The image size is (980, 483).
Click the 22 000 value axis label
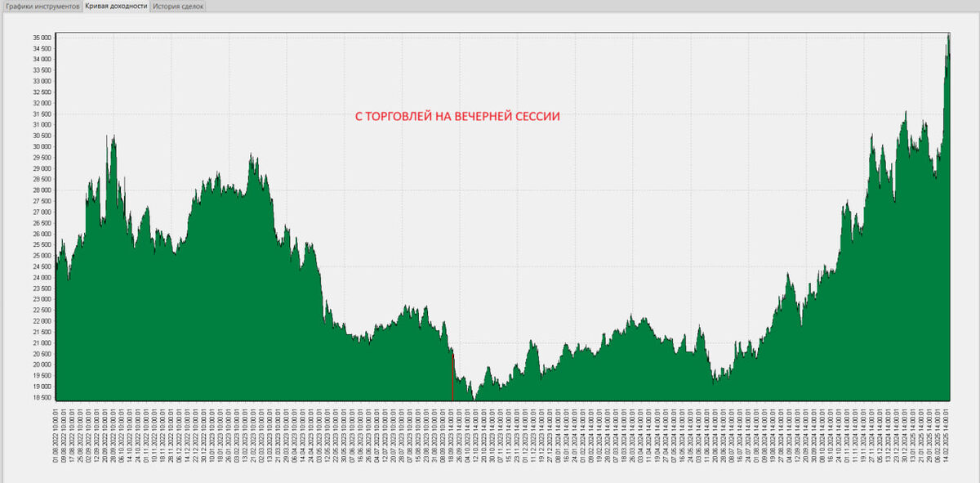coord(42,321)
